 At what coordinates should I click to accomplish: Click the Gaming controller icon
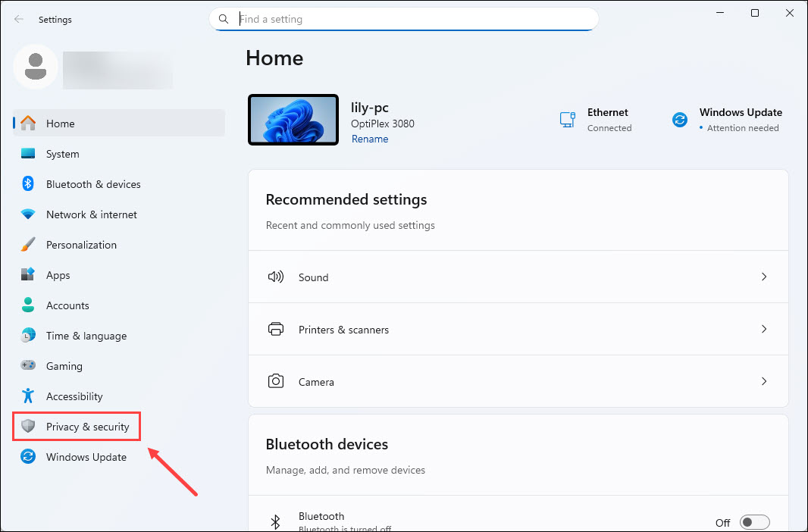coord(28,366)
